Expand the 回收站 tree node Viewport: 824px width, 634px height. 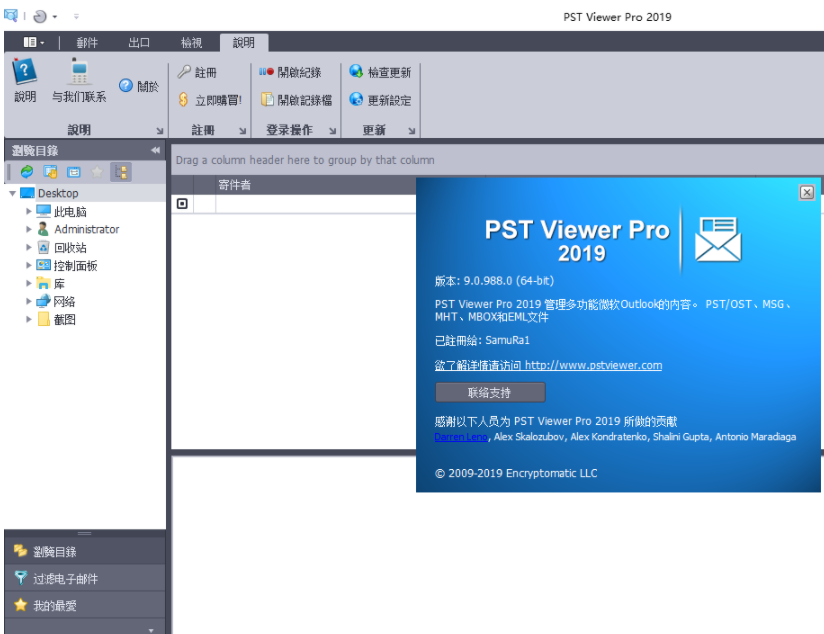click(x=29, y=247)
